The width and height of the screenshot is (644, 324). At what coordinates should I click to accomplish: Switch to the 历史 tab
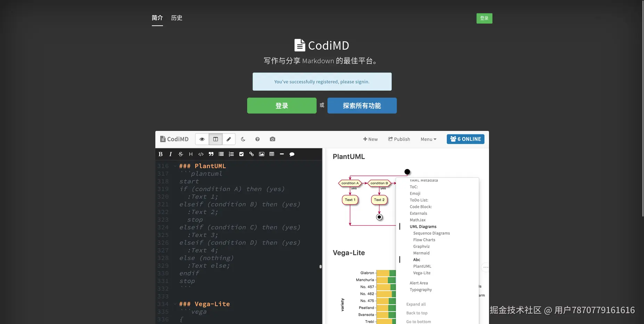[x=177, y=18]
